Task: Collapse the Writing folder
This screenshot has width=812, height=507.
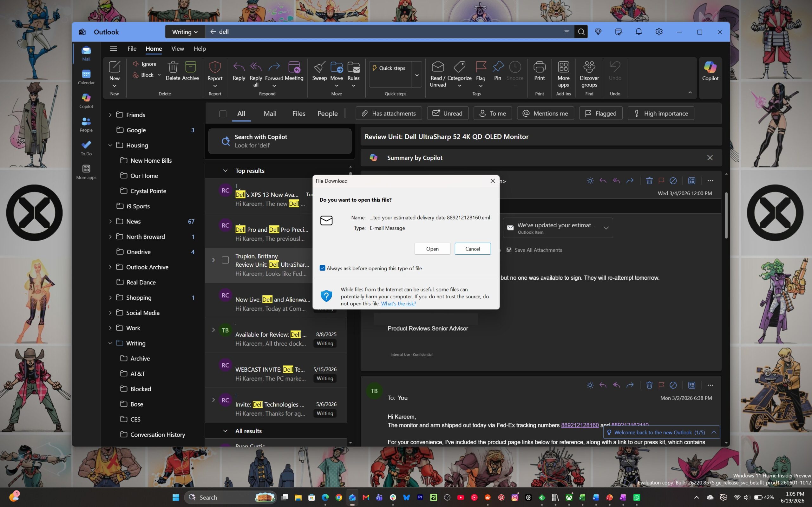Action: click(x=110, y=343)
